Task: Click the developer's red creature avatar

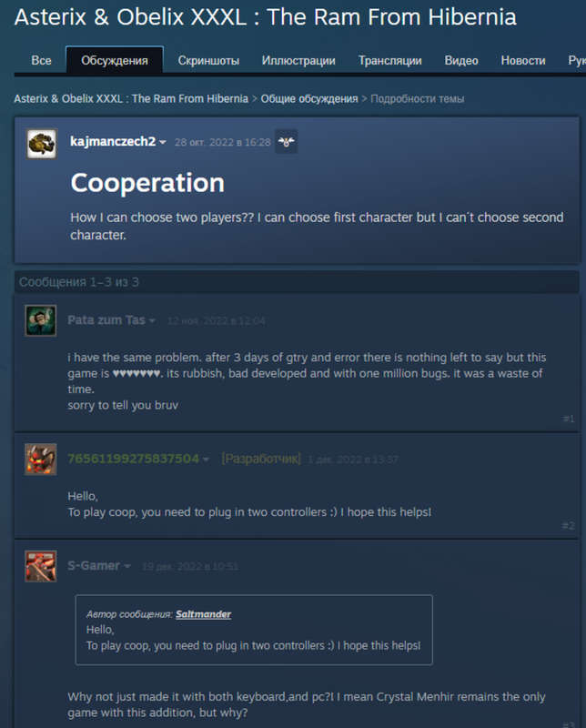Action: tap(41, 460)
